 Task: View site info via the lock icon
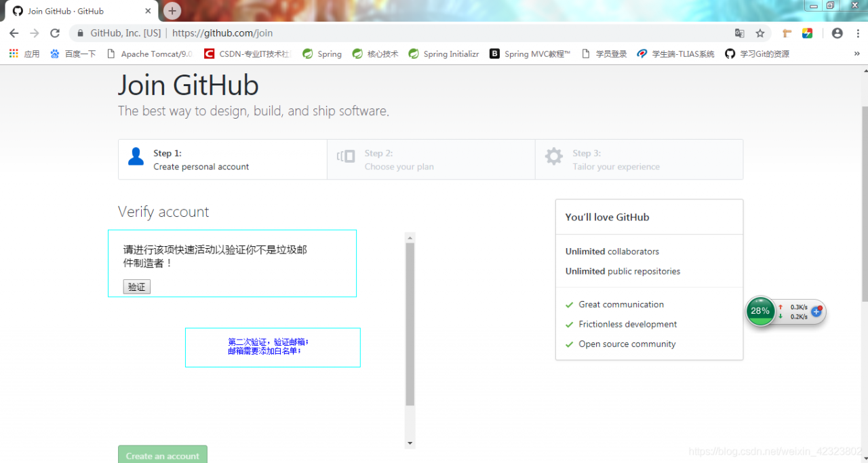coord(81,33)
